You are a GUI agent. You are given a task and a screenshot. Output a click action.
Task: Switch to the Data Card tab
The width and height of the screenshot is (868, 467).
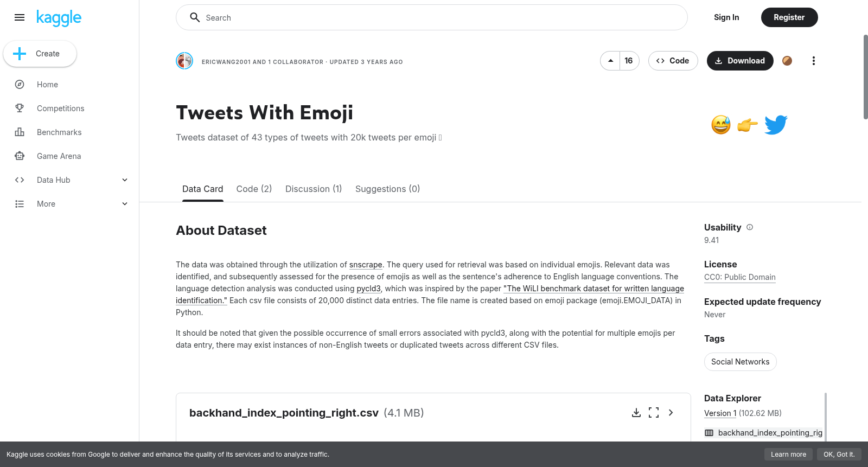(203, 189)
